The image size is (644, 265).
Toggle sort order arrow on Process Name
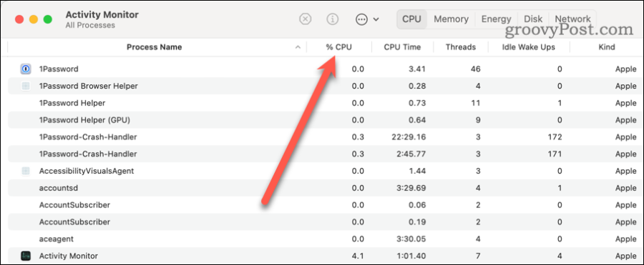click(x=298, y=48)
